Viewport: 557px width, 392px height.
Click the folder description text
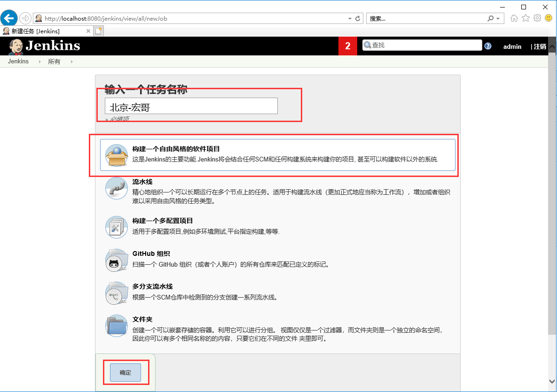[x=288, y=334]
